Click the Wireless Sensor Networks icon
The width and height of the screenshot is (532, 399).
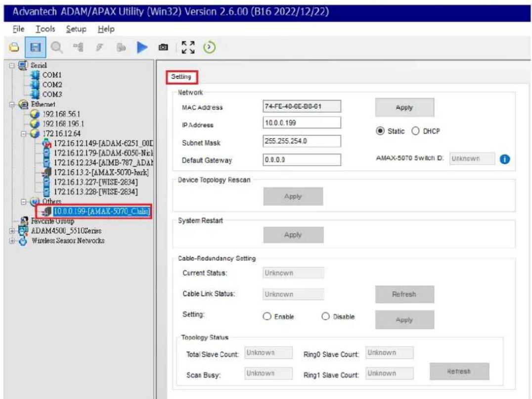23,241
